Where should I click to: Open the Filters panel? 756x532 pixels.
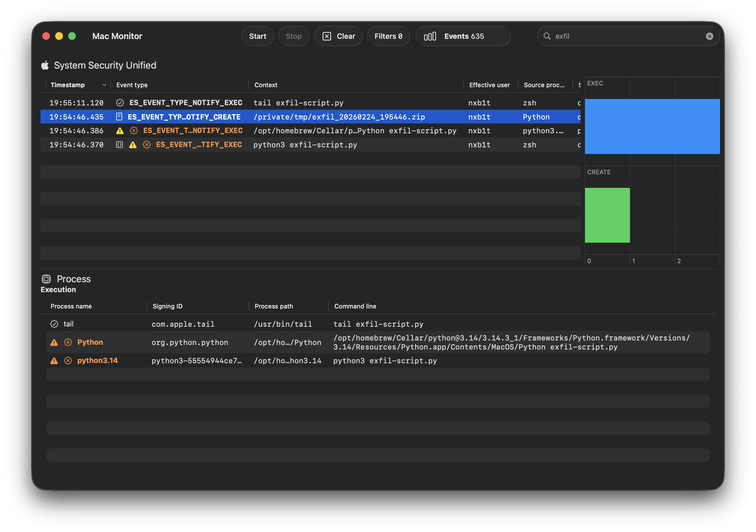[x=388, y=36]
